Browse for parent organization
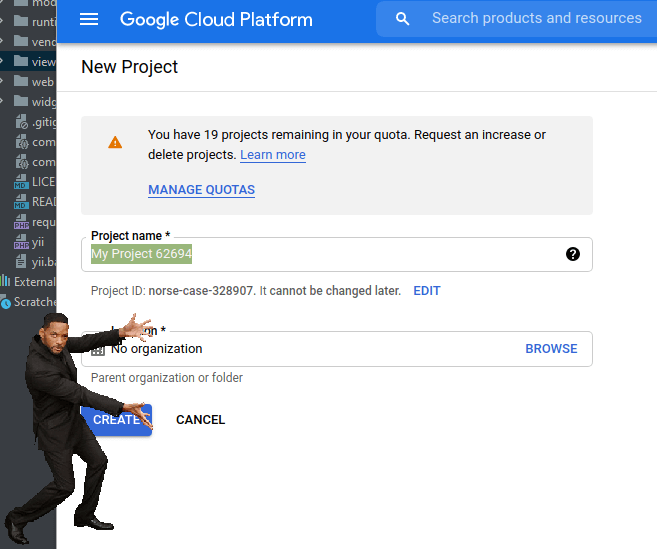The image size is (657, 549). coord(551,349)
